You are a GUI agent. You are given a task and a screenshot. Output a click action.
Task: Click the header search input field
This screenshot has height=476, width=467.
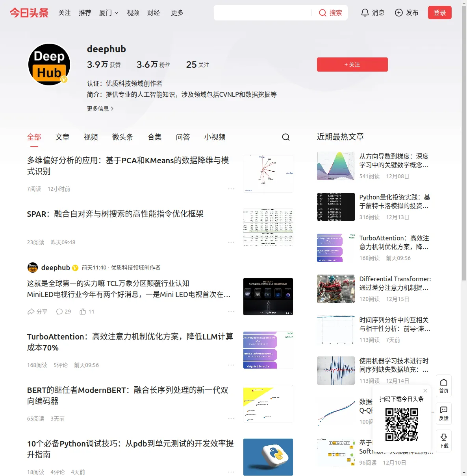pos(263,13)
